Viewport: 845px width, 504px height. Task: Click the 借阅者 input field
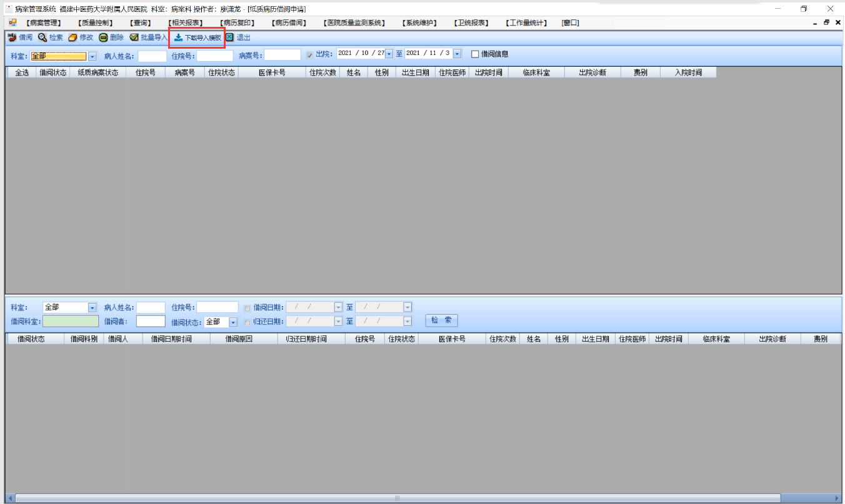[x=151, y=321]
